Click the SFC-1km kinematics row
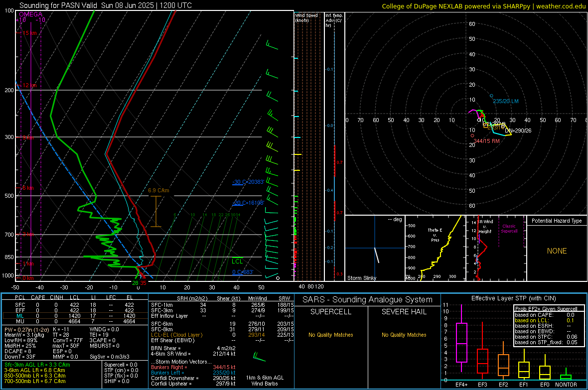The height and width of the screenshot is (390, 588). [x=222, y=305]
